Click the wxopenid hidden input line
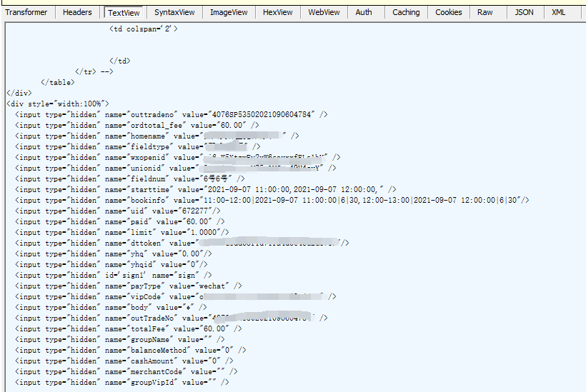The width and height of the screenshot is (586, 392). [x=177, y=158]
